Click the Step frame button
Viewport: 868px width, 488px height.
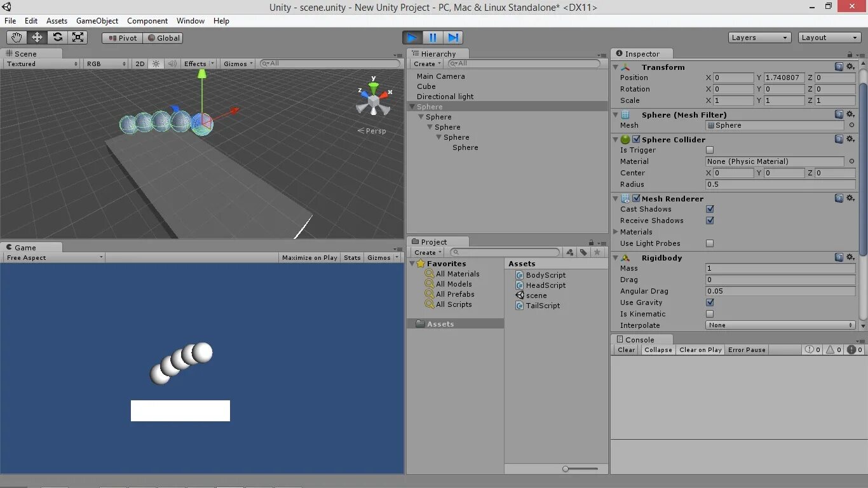click(x=453, y=37)
